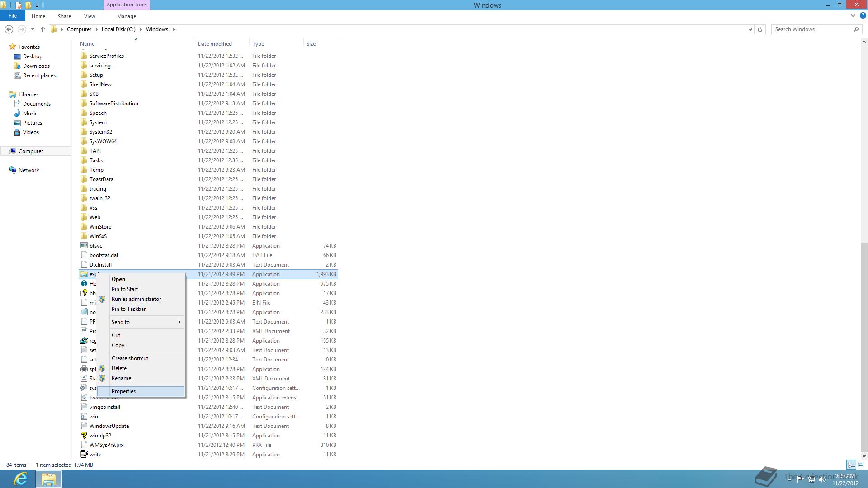Choose Pin to Start
The width and height of the screenshot is (868, 488).
[141, 289]
